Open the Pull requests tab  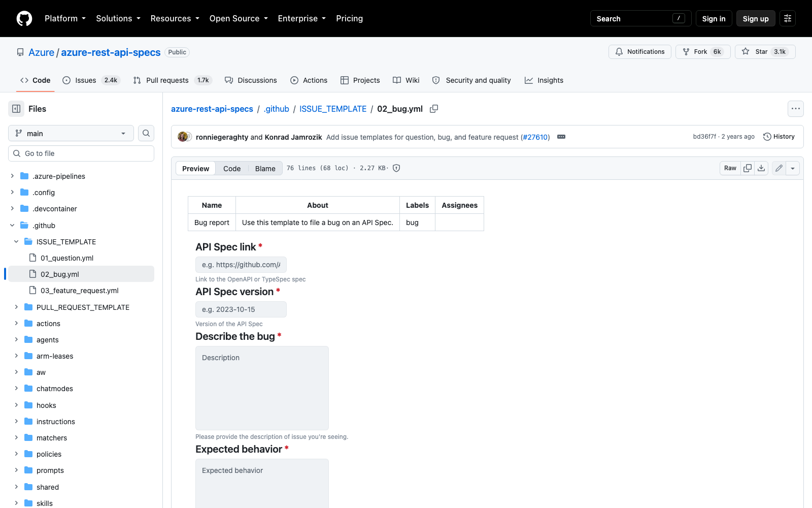173,80
